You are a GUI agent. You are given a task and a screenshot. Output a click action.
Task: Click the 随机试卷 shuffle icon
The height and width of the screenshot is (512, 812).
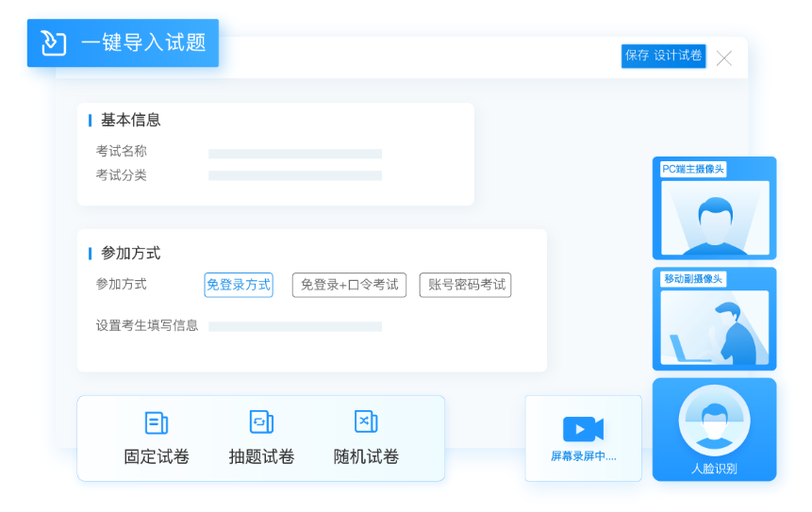click(x=366, y=422)
